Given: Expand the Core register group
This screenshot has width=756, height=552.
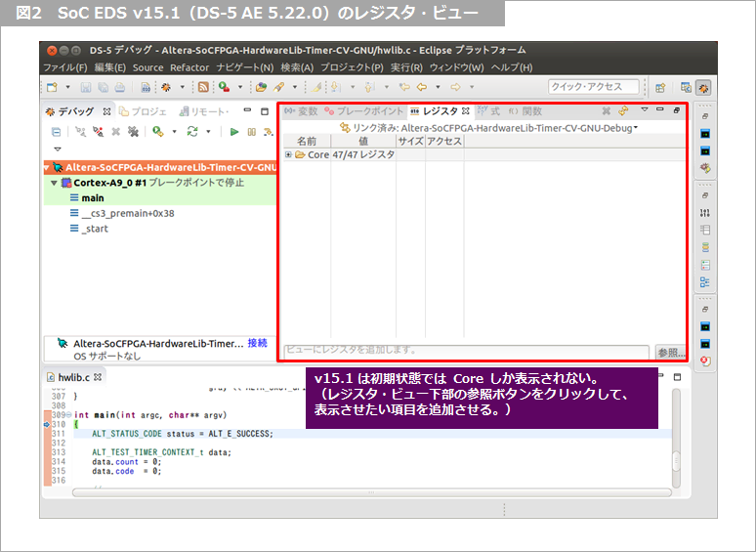Looking at the screenshot, I should tap(288, 154).
